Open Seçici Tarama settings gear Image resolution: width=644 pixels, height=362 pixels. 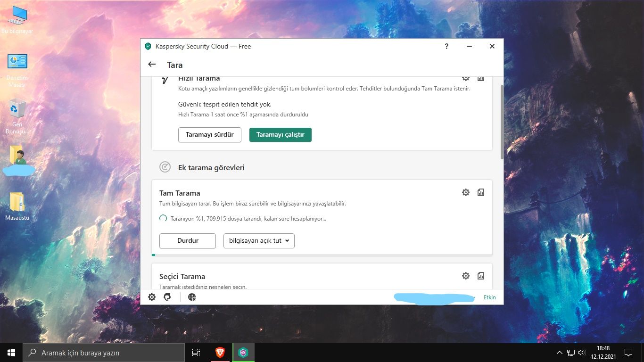pyautogui.click(x=466, y=276)
